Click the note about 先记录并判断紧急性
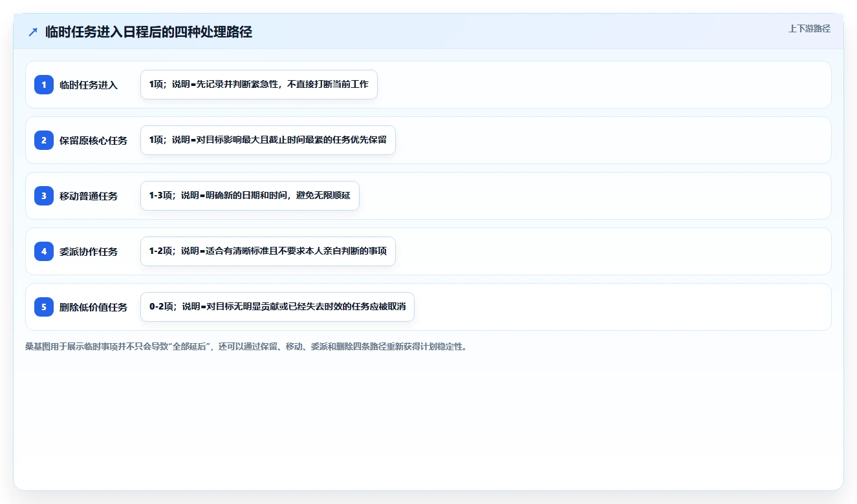 click(x=259, y=85)
